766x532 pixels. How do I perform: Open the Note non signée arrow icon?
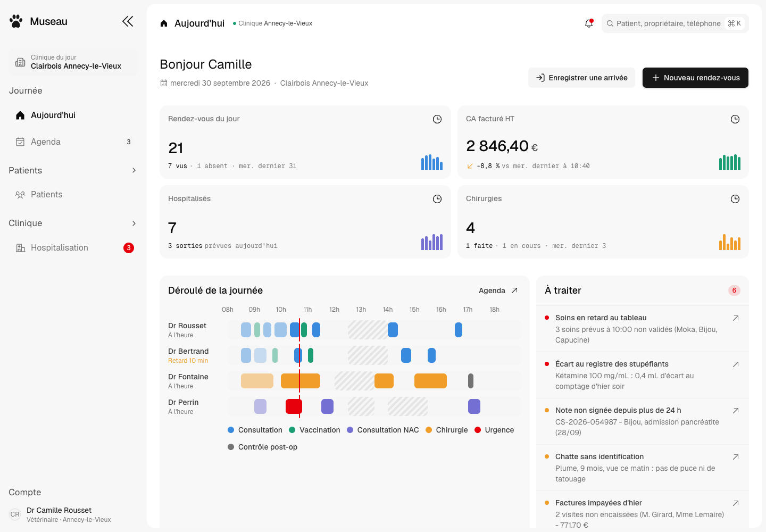point(736,411)
